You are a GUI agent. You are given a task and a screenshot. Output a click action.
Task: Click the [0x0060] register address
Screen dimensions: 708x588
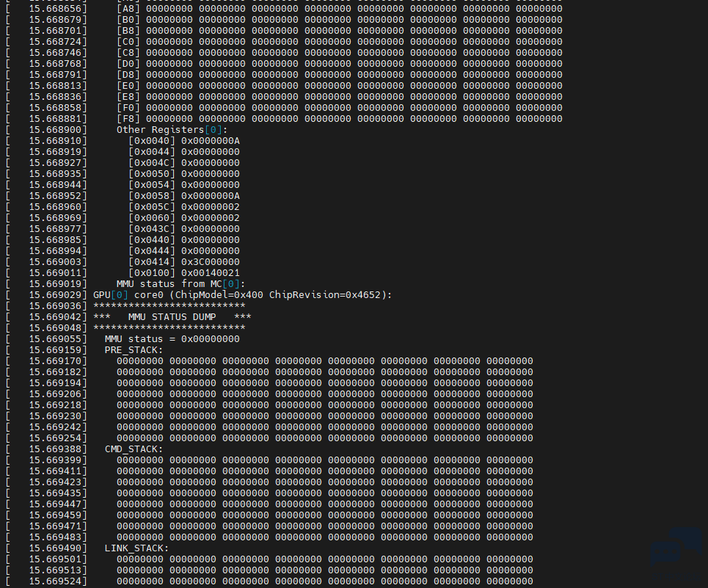coord(152,218)
